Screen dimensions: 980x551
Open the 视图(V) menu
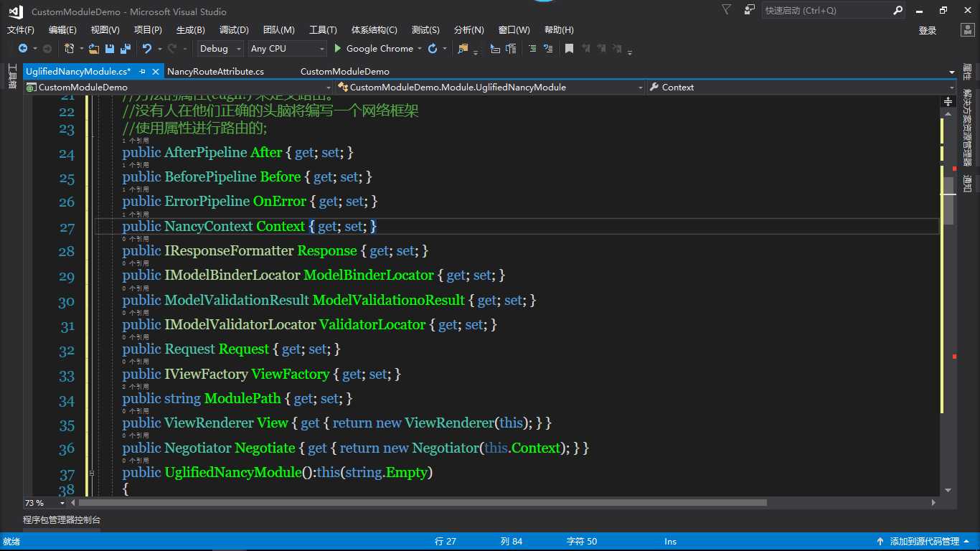point(105,30)
